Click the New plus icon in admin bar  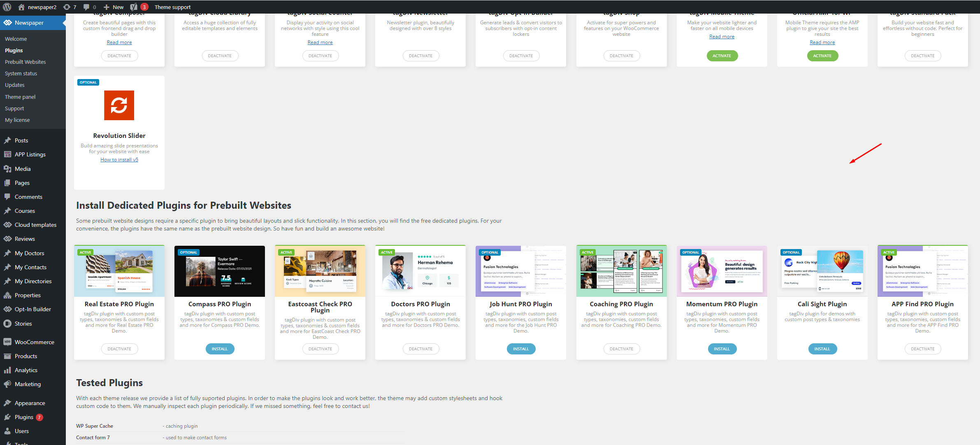106,7
